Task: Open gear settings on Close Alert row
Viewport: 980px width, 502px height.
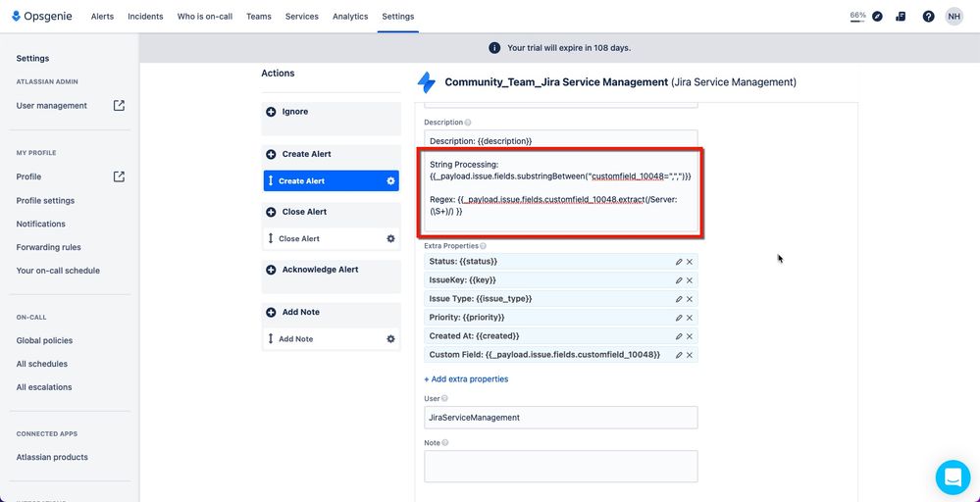Action: coord(390,238)
